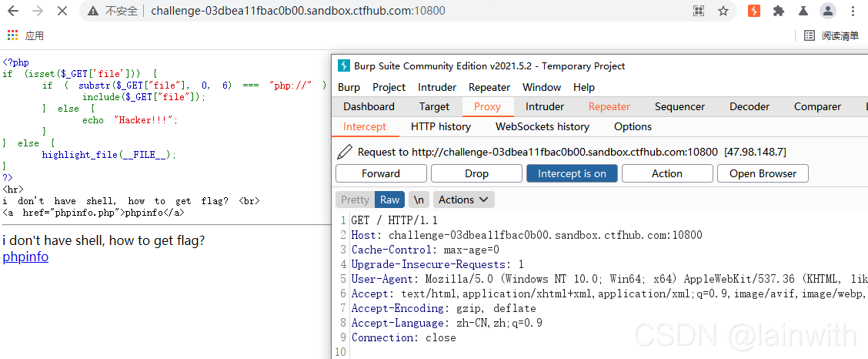Open the Repeater menu in menu bar
The height and width of the screenshot is (359, 868).
[489, 87]
